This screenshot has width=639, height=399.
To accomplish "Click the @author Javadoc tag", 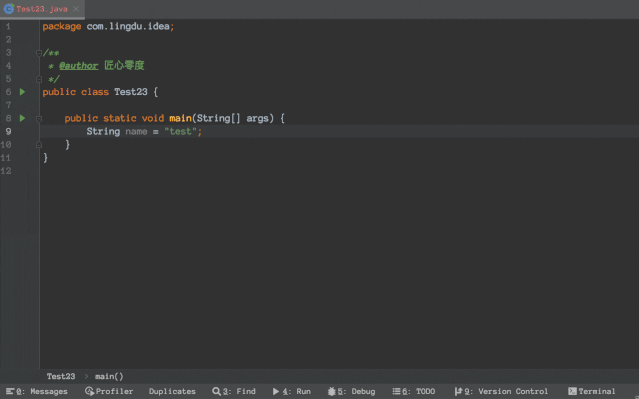I will click(x=79, y=66).
